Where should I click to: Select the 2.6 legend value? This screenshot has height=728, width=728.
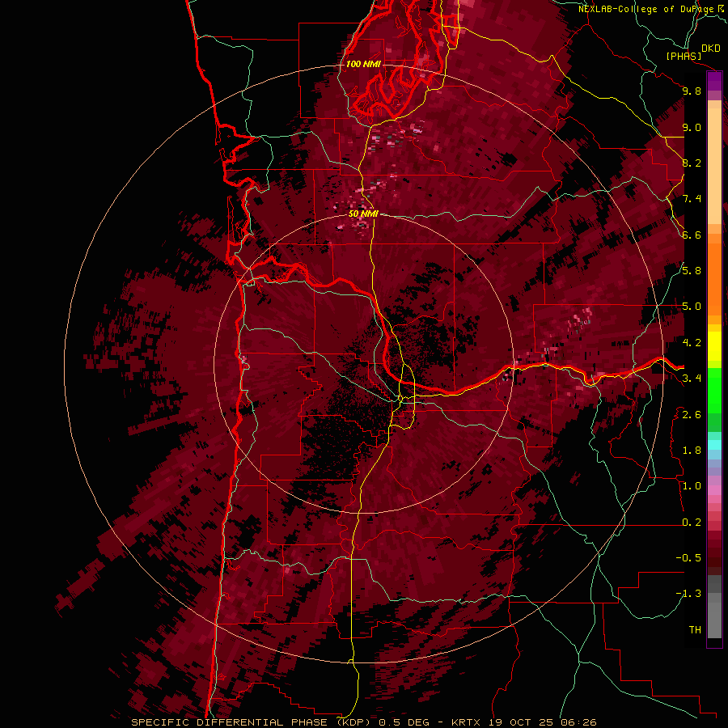pos(692,415)
